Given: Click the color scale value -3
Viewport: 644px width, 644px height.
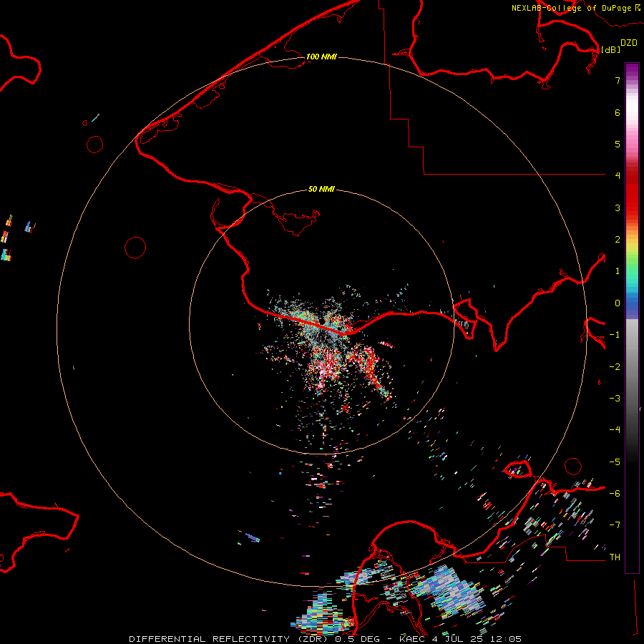Looking at the screenshot, I should point(615,399).
